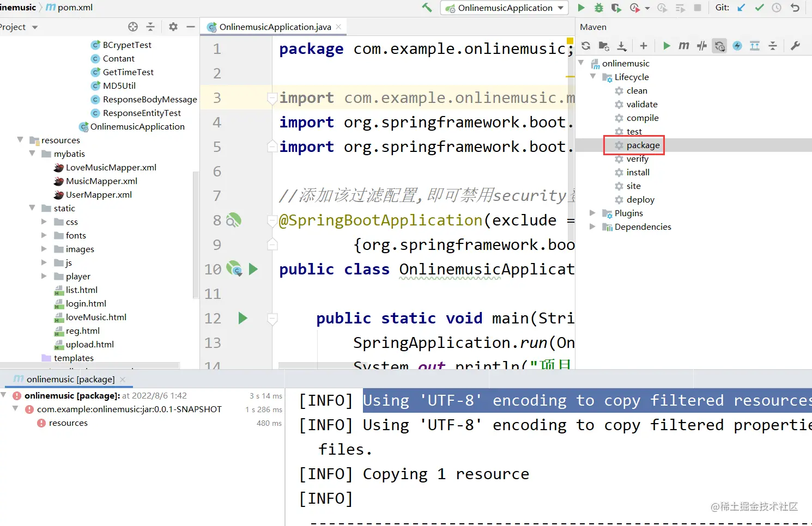Select OnlinemusicApplication.java editor tab
The width and height of the screenshot is (812, 526).
[275, 27]
